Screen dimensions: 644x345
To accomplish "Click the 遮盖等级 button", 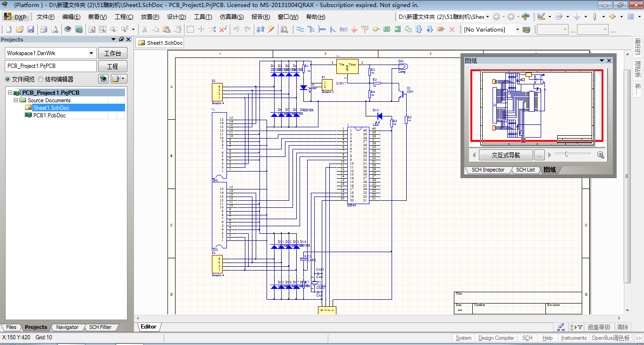I will (599, 327).
